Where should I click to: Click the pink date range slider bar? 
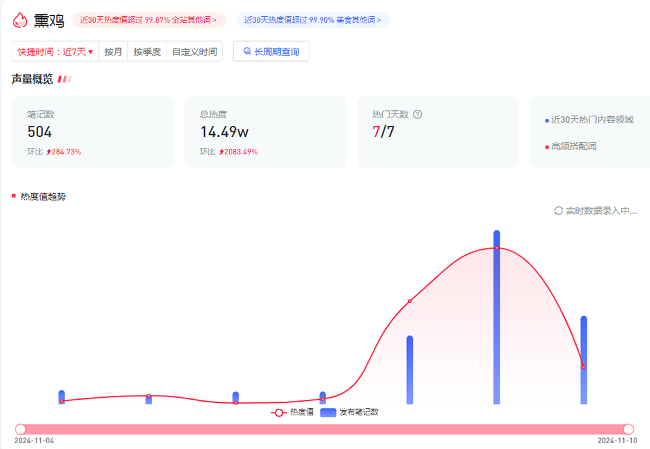pos(324,429)
